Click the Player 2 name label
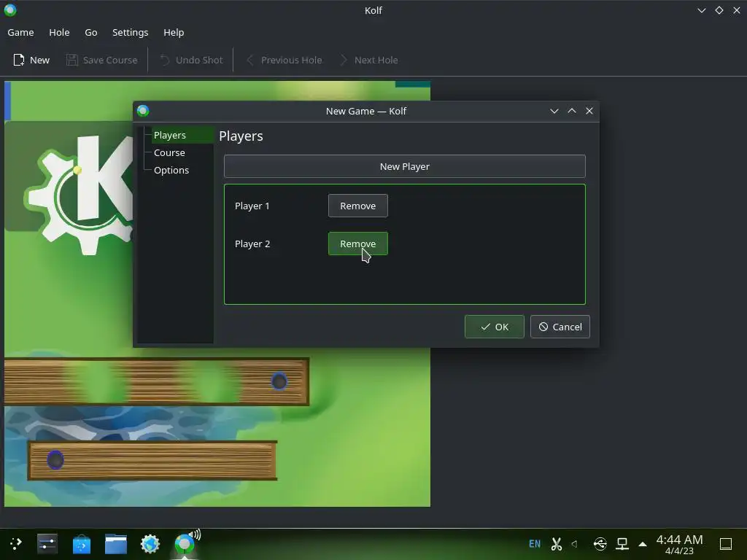This screenshot has width=747, height=560. point(252,244)
